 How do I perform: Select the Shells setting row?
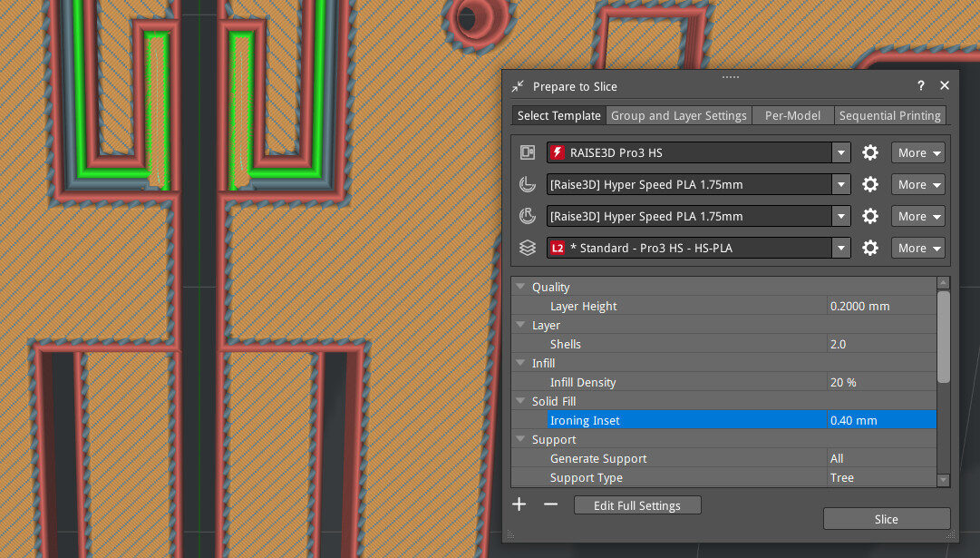coord(724,344)
